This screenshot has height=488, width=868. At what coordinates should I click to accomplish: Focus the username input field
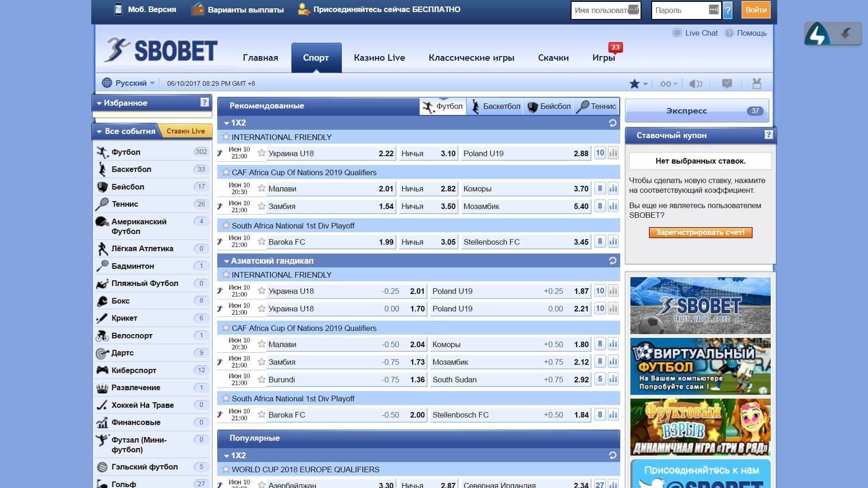pyautogui.click(x=606, y=10)
